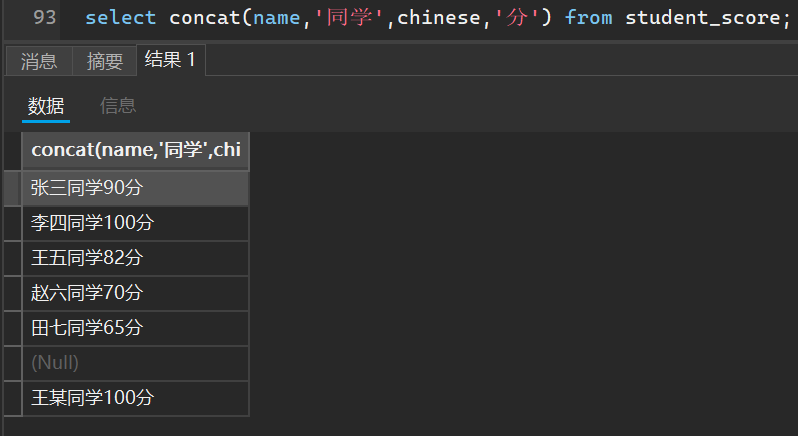798x436 pixels.
Task: Click line number 93 in the editor
Action: tap(44, 18)
